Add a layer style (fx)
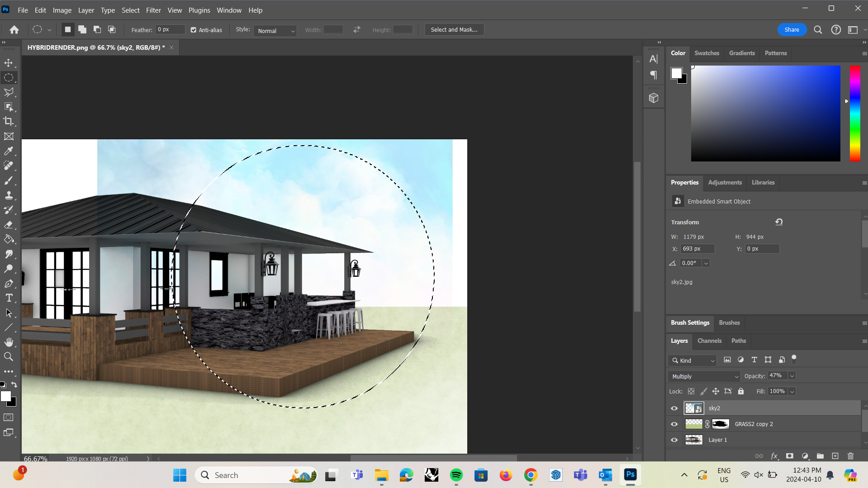Image resolution: width=868 pixels, height=488 pixels. (x=774, y=456)
